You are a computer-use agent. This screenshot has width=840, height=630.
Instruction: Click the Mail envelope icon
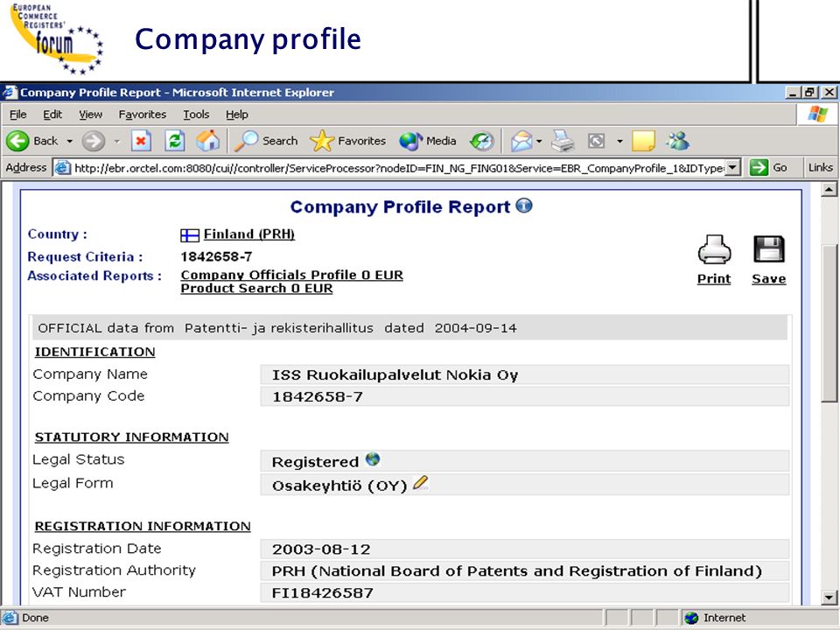(521, 142)
